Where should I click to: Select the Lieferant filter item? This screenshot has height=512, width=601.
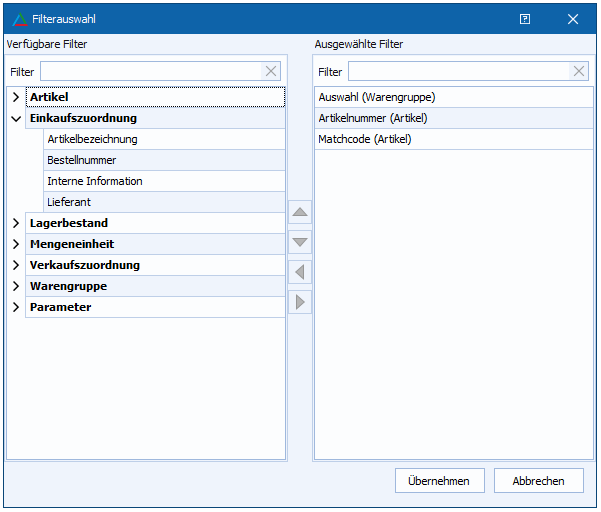click(x=69, y=202)
